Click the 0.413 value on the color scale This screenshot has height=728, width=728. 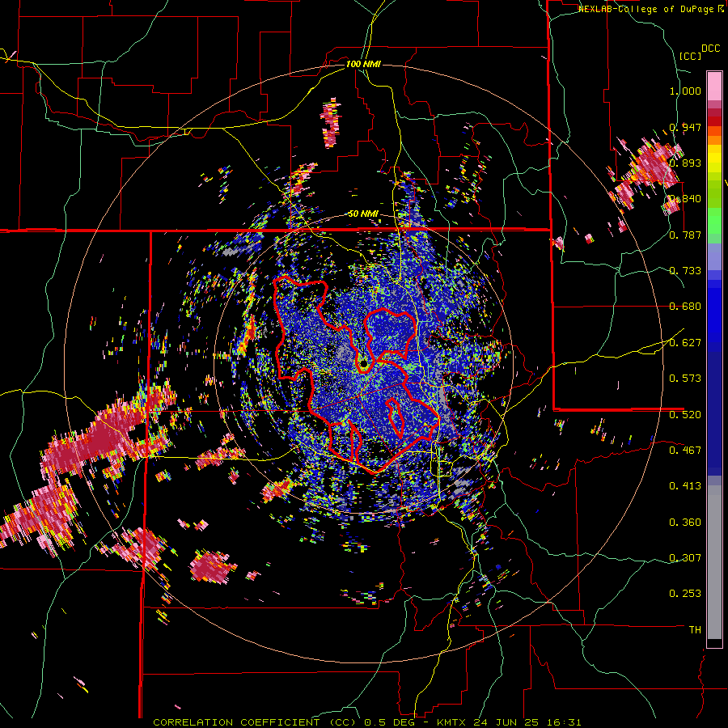click(x=685, y=486)
